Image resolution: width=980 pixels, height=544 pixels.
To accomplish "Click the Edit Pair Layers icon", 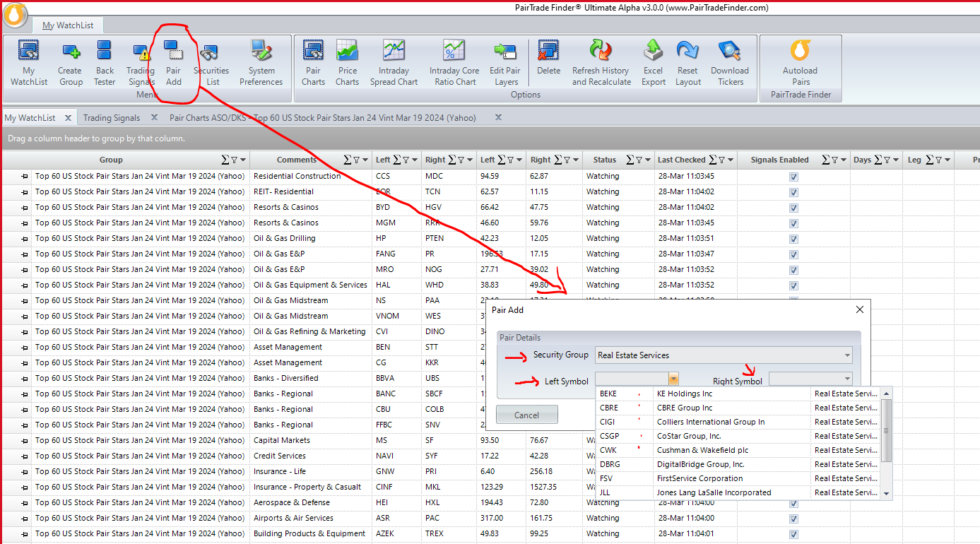I will click(x=505, y=63).
